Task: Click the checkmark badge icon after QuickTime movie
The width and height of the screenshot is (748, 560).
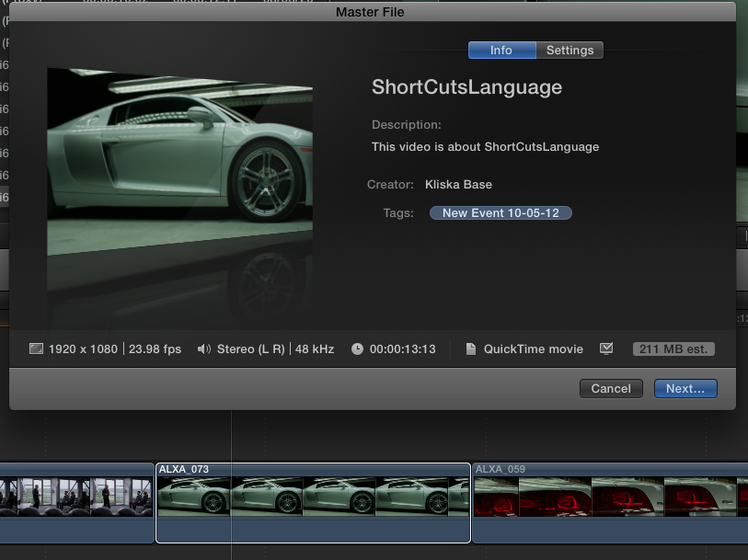Action: 607,349
